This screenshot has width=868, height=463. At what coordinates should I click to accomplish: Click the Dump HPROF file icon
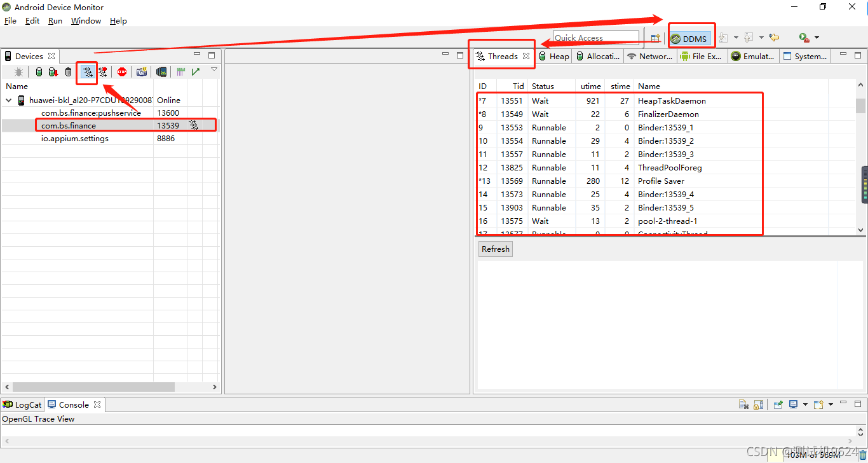click(53, 72)
